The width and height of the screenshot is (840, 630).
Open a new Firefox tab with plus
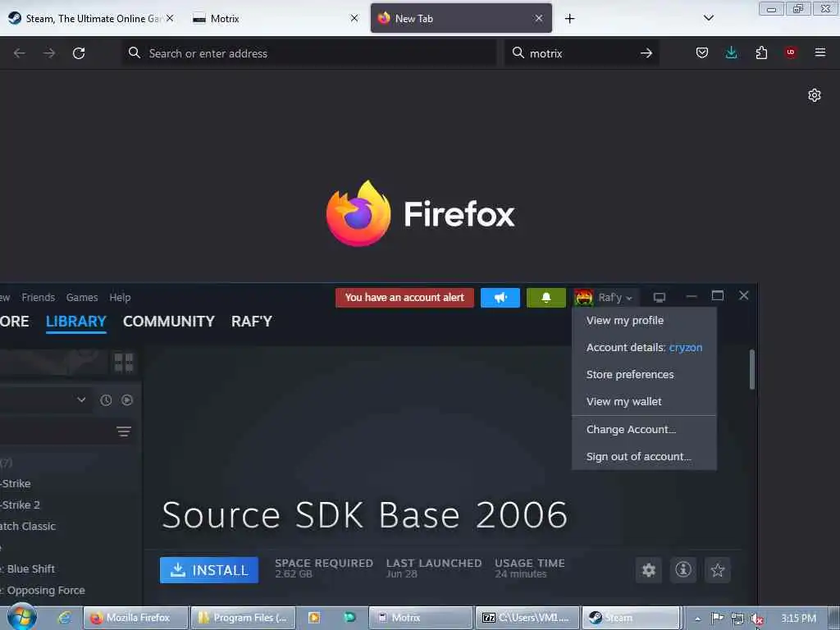pyautogui.click(x=569, y=19)
